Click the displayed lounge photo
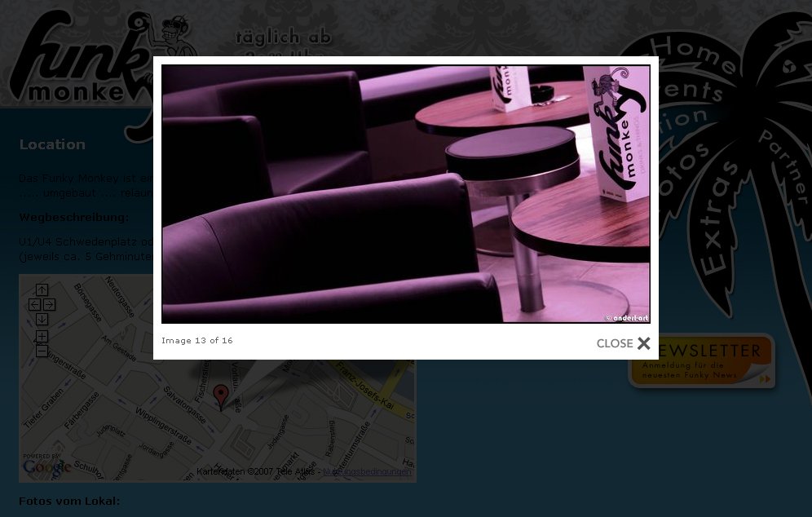The image size is (812, 517). pos(405,194)
